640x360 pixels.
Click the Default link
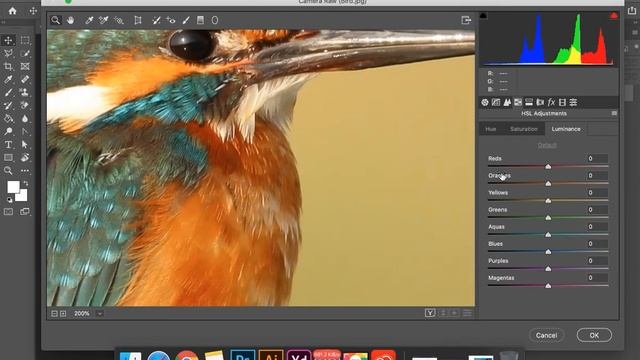pos(547,145)
